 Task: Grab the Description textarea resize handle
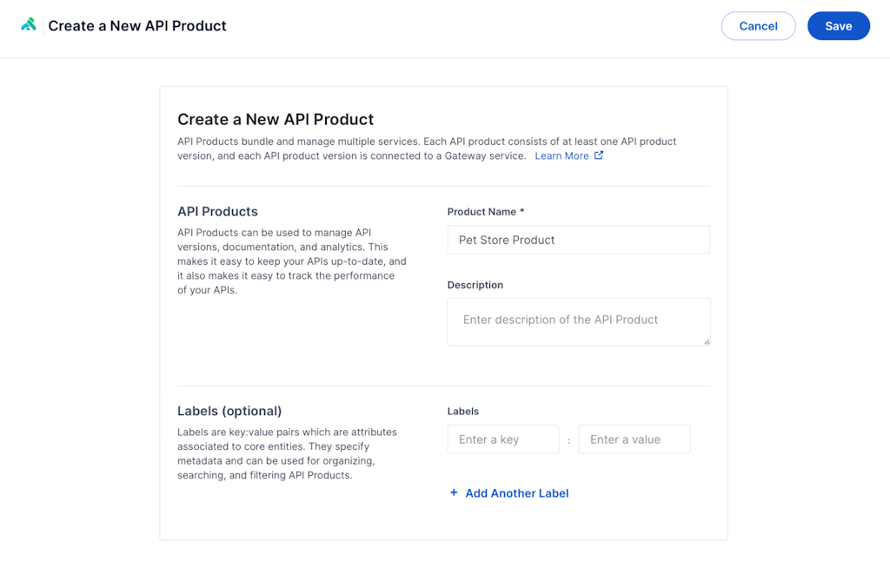pyautogui.click(x=706, y=341)
